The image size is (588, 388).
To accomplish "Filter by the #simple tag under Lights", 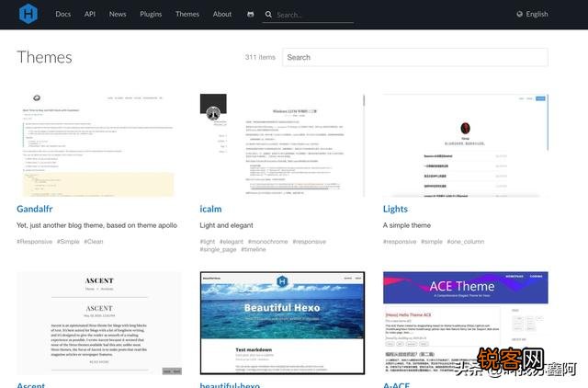I will [x=432, y=242].
